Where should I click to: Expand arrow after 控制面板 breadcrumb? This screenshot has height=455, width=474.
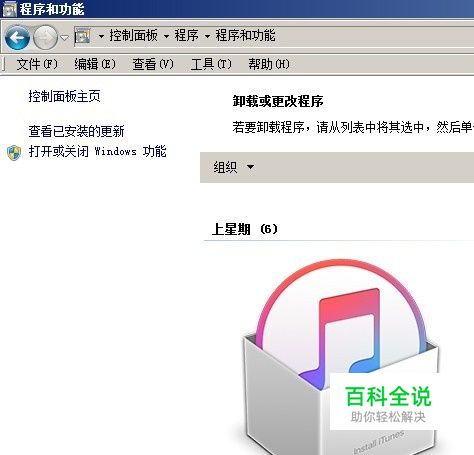coord(166,36)
